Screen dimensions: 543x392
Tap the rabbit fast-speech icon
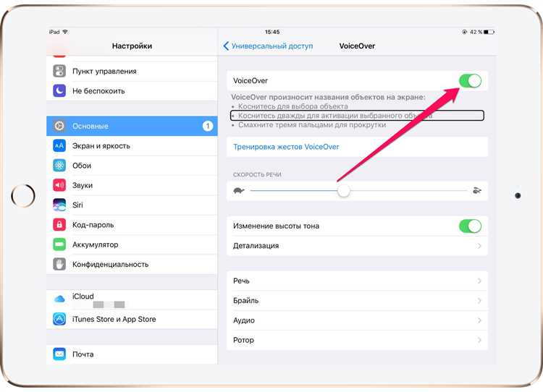coord(477,190)
